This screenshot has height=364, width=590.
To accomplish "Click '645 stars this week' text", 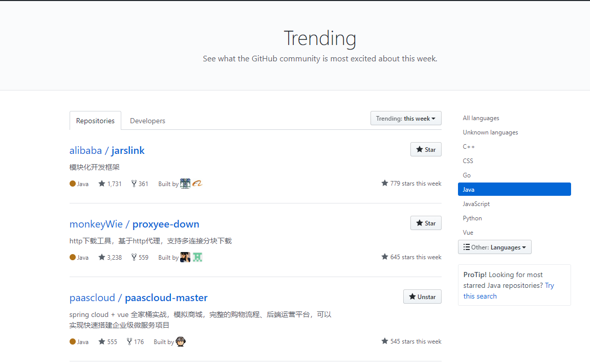I will pyautogui.click(x=411, y=257).
